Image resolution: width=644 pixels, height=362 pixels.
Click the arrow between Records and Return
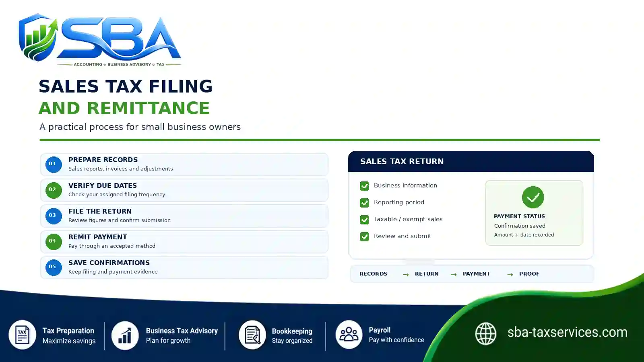pos(406,274)
